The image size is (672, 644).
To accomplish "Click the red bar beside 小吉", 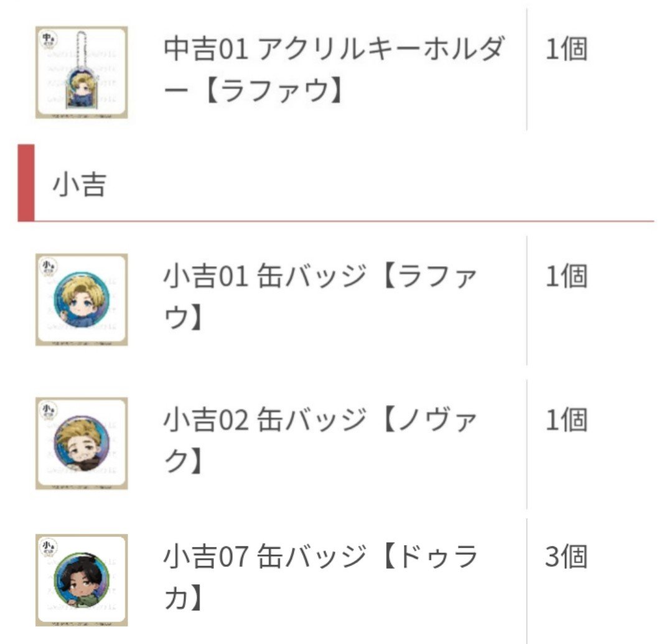I will point(26,183).
